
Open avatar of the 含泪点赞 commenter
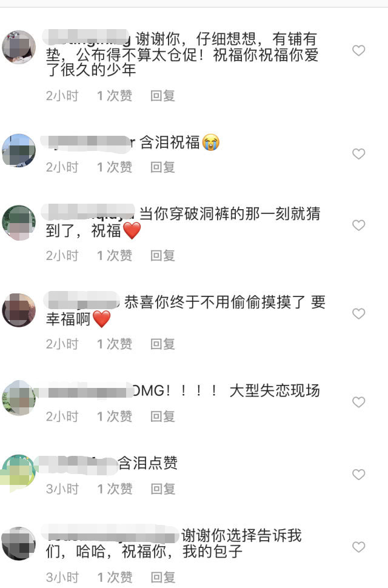click(19, 472)
